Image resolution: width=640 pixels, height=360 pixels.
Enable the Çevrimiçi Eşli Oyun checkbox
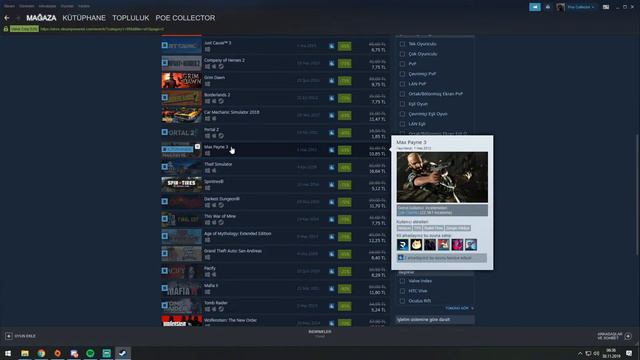tap(402, 114)
